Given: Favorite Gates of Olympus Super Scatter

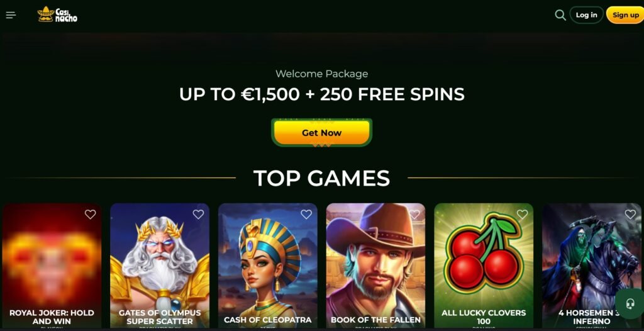Looking at the screenshot, I should (198, 214).
